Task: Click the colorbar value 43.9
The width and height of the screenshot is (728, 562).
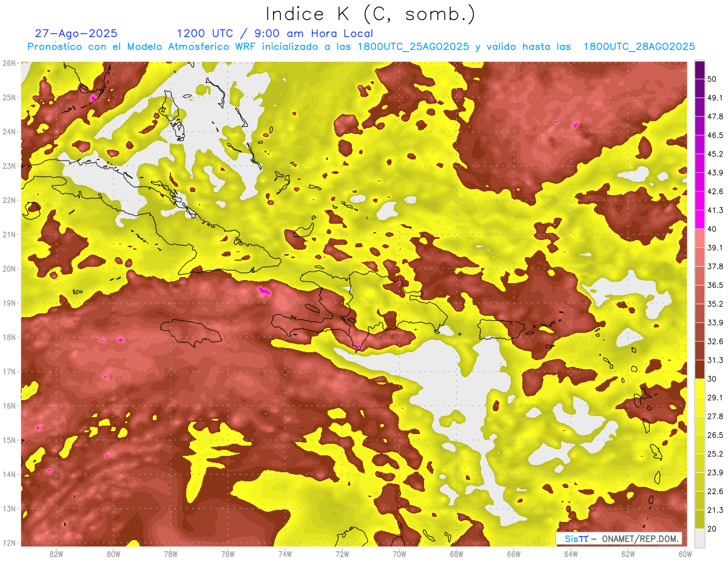Action: pos(715,173)
